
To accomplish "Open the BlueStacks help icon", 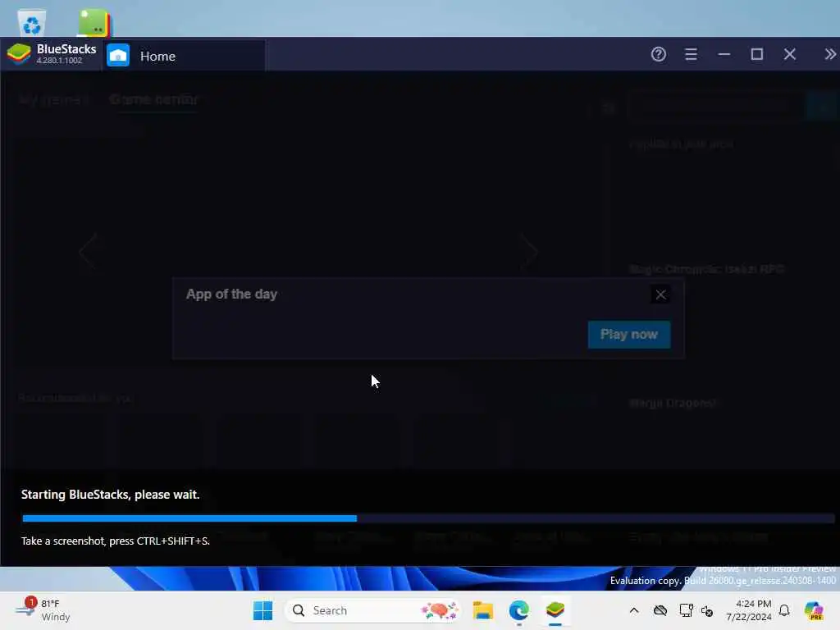I will click(659, 54).
